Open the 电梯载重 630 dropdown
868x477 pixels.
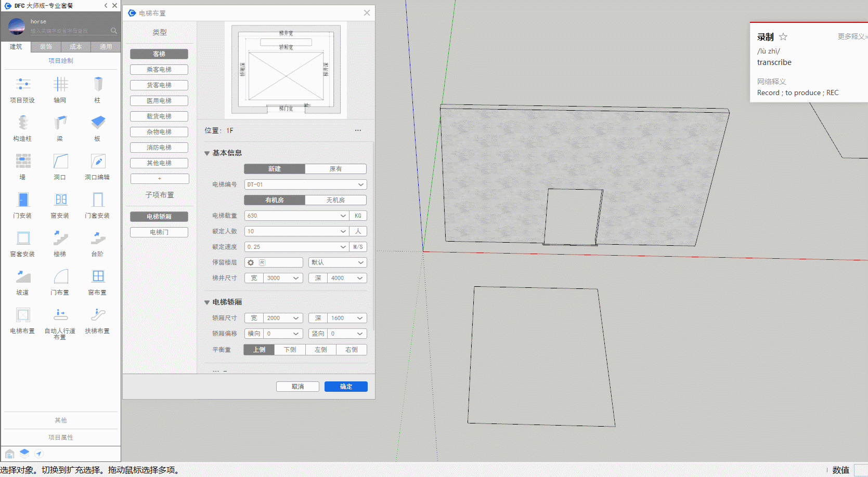tap(296, 216)
